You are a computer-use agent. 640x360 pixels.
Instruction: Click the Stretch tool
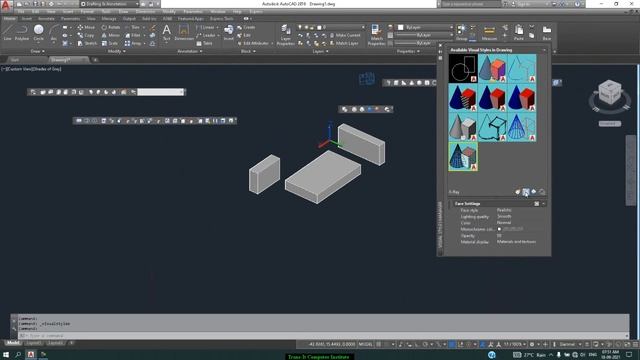click(87, 43)
